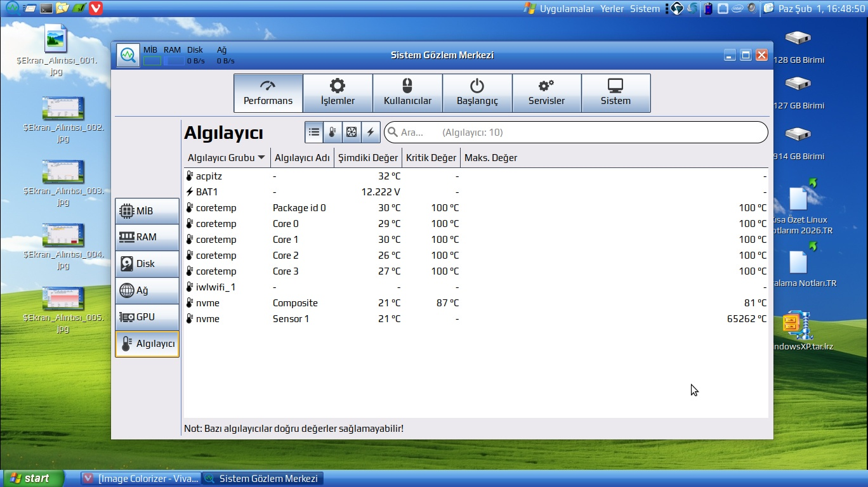868x487 pixels.
Task: Show all sensors with list toggle
Action: tap(314, 133)
